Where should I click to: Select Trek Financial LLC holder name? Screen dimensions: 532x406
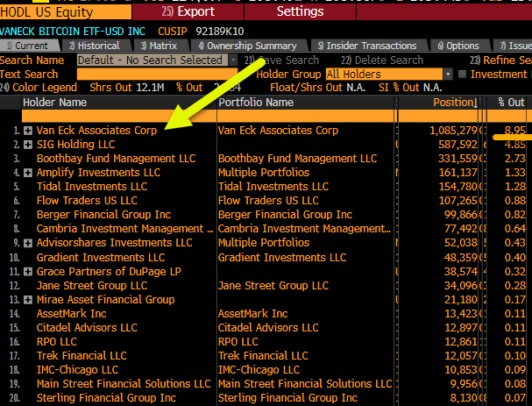click(x=82, y=356)
